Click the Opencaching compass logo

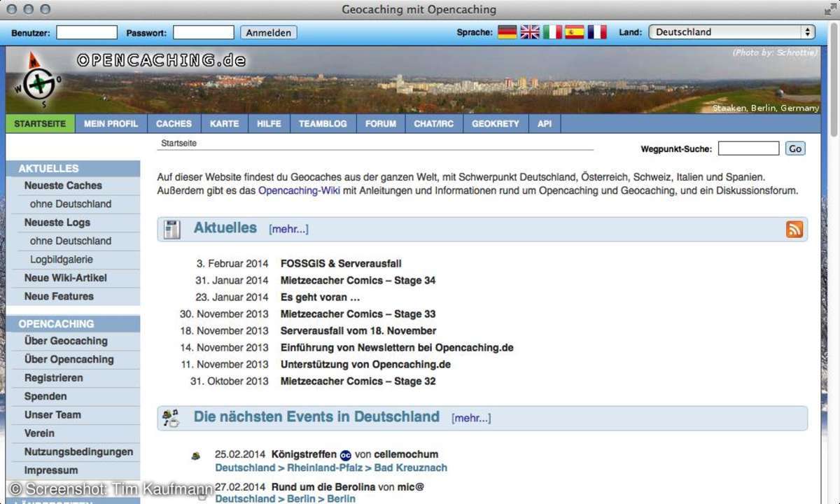pyautogui.click(x=38, y=79)
